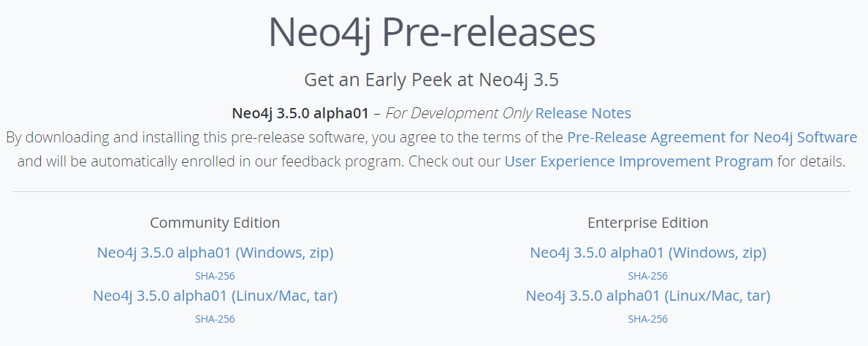Screen dimensions: 868x346
Task: Download Enterprise Edition Linux/Mac tar
Action: coord(648,296)
